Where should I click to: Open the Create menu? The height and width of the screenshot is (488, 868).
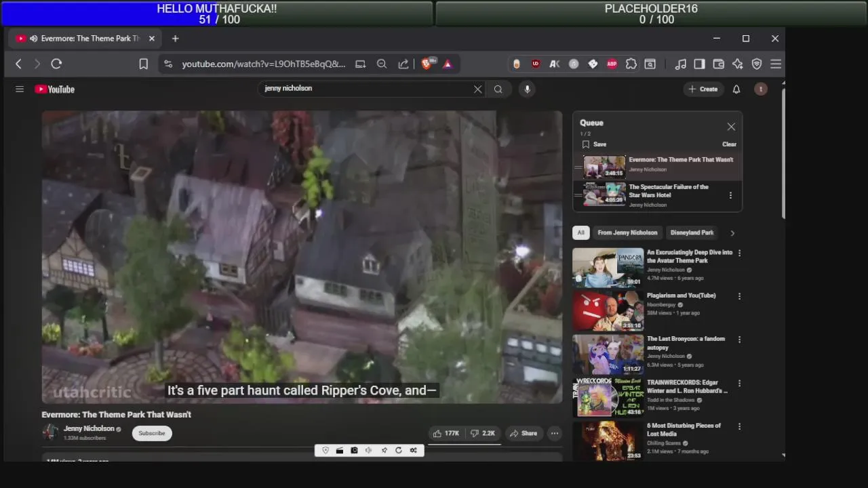pyautogui.click(x=703, y=89)
